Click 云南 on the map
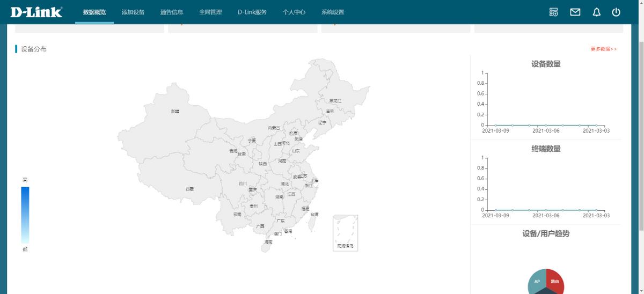644x294 pixels. click(x=237, y=214)
